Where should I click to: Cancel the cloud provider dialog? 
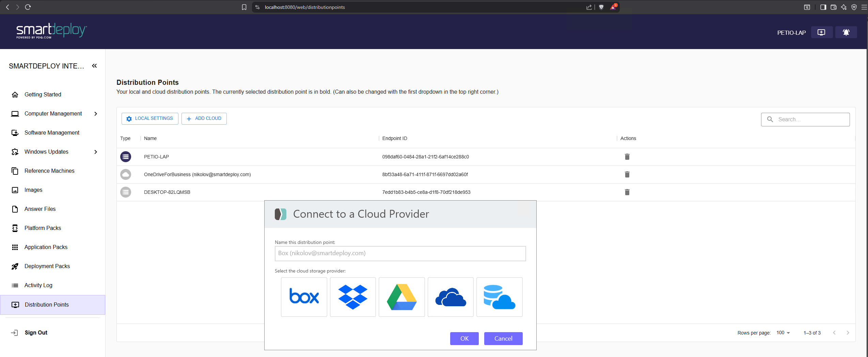pyautogui.click(x=503, y=338)
